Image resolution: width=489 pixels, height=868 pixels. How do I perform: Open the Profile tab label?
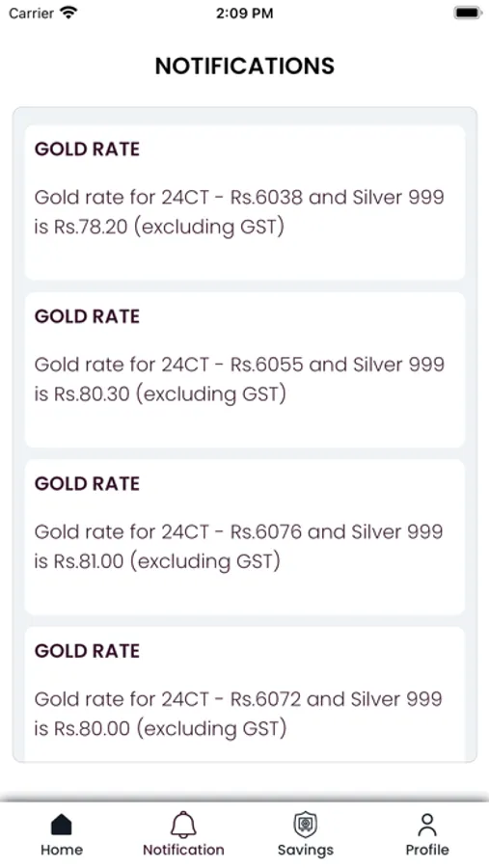pyautogui.click(x=427, y=850)
